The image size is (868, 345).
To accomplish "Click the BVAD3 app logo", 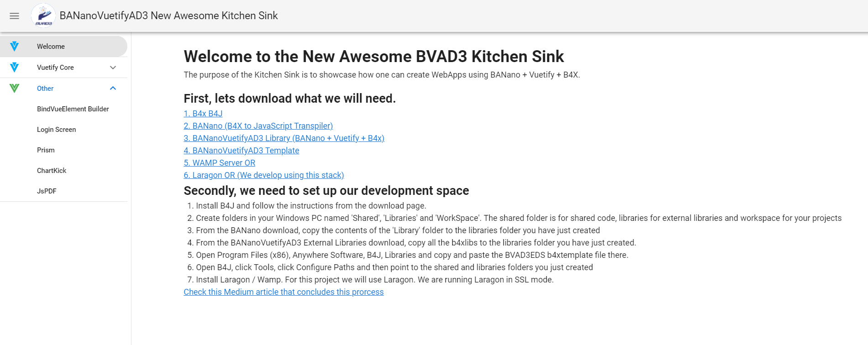I will (43, 16).
